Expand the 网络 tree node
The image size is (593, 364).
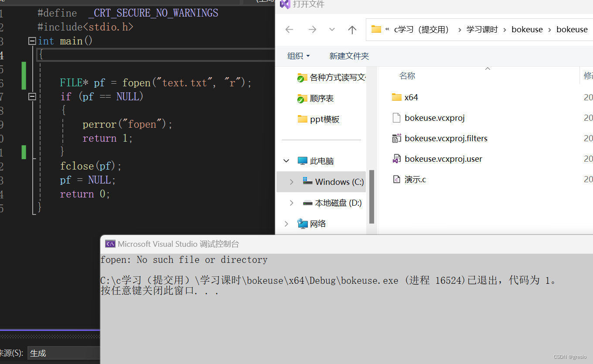pos(286,224)
